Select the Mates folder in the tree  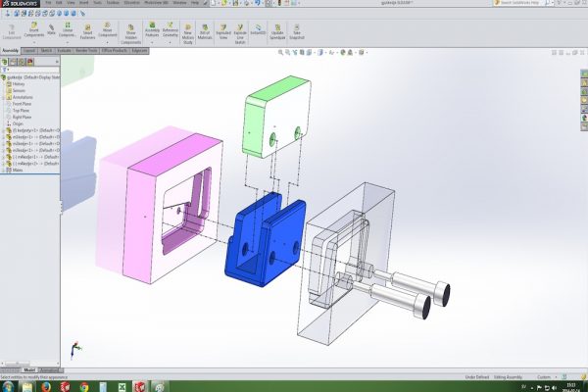click(19, 169)
